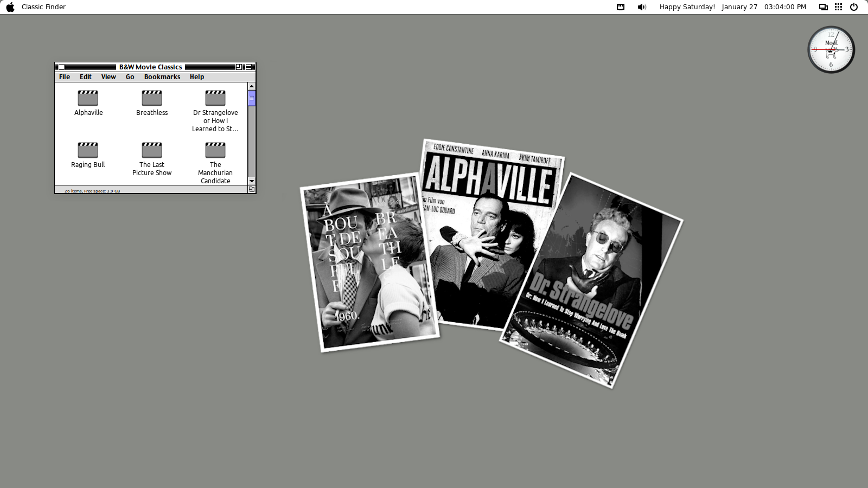The image size is (868, 488).
Task: Open the Go menu
Action: [x=130, y=77]
